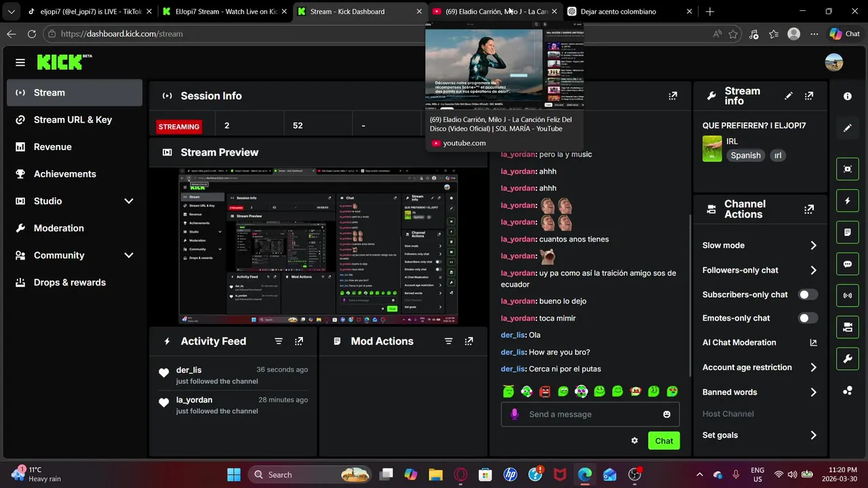Open Followers-only chat options chevron
Screen dimensions: 868x488
tap(814, 270)
